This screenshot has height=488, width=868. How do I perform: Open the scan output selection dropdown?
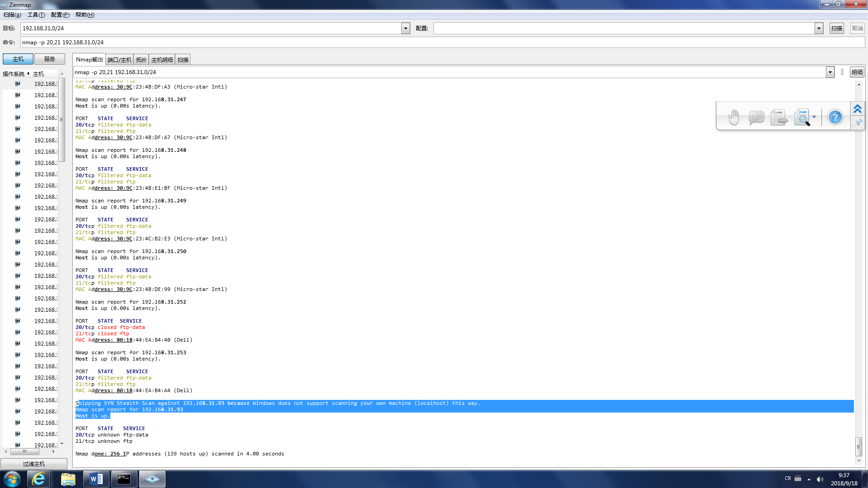coord(830,72)
